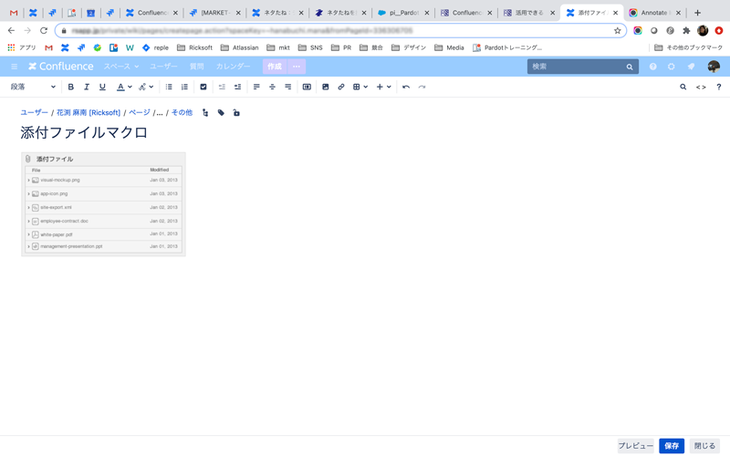Screen dimensions: 730x456
Task: Insert a task list checkbox
Action: tap(203, 87)
